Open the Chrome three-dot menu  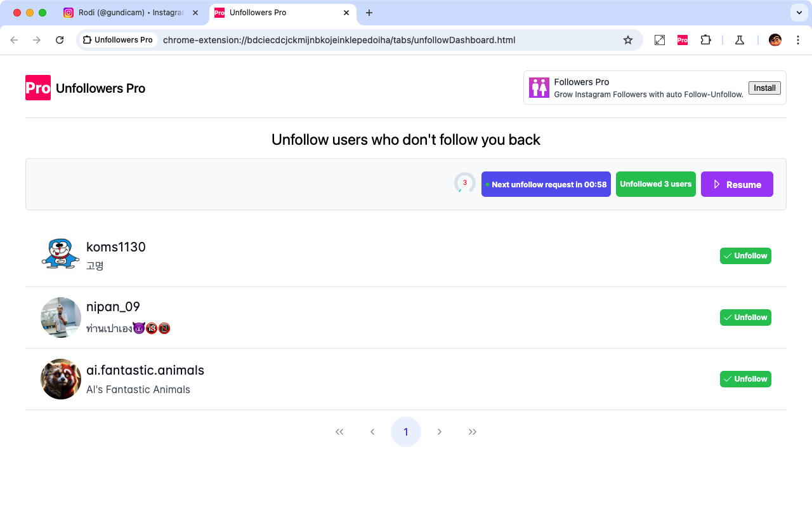(x=797, y=40)
